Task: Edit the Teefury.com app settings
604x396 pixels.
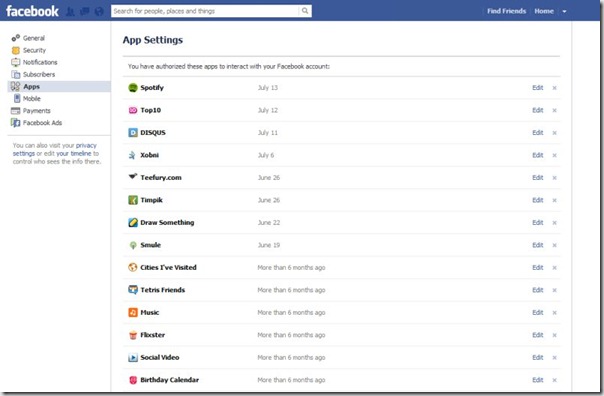Action: pos(538,178)
